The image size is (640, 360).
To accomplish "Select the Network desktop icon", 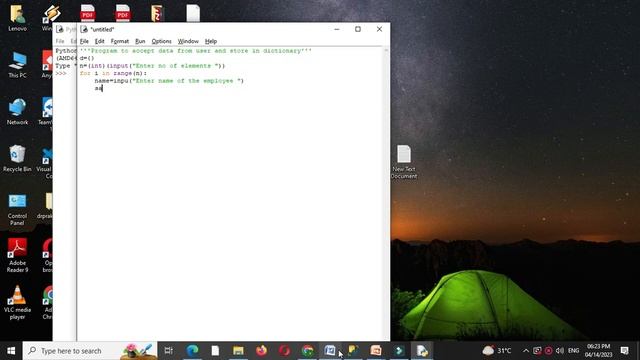I will click(18, 111).
